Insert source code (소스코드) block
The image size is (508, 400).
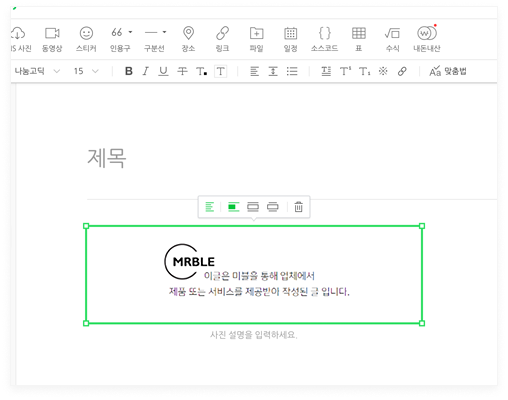click(x=324, y=39)
